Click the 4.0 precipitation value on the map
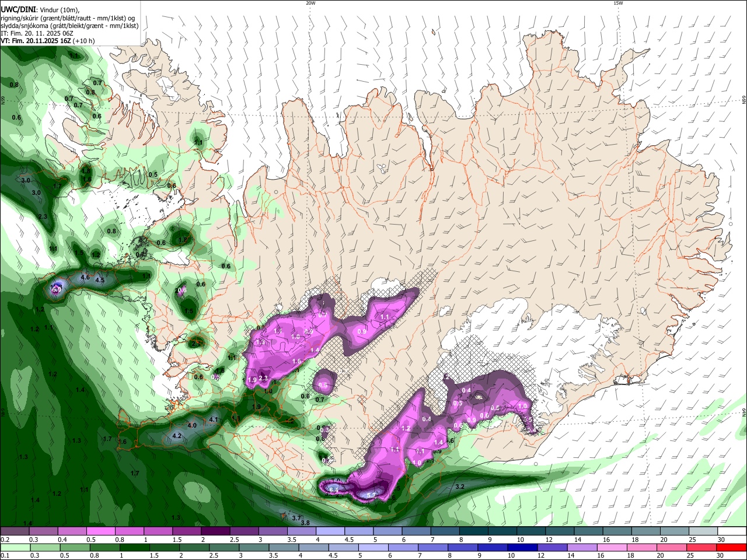This screenshot has width=747, height=560. pyautogui.click(x=192, y=425)
